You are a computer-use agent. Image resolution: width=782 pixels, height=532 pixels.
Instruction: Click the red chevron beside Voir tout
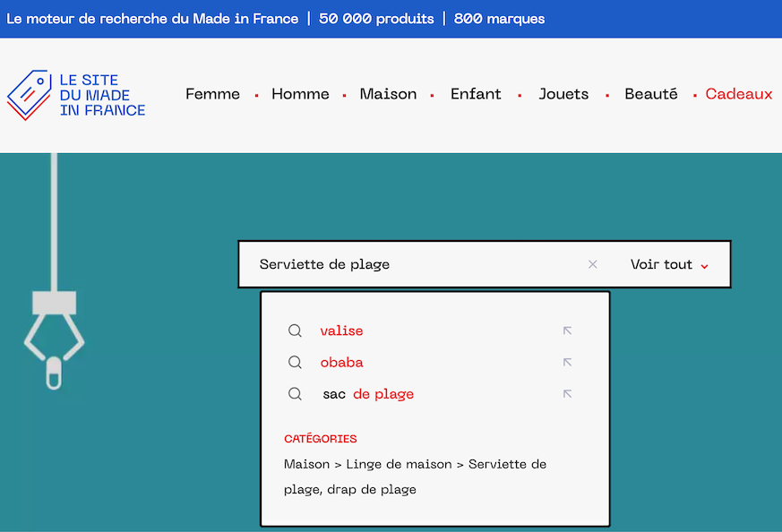[x=704, y=266]
